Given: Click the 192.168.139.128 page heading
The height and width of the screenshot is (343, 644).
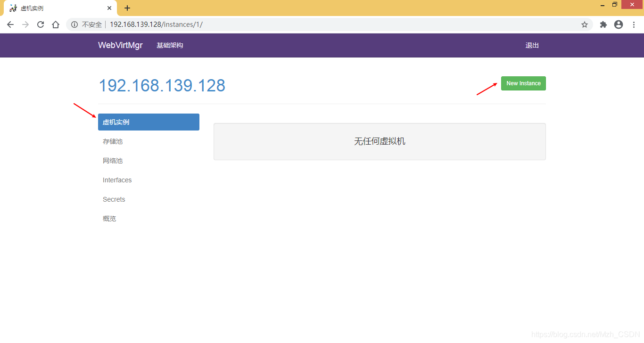Looking at the screenshot, I should coord(162,86).
